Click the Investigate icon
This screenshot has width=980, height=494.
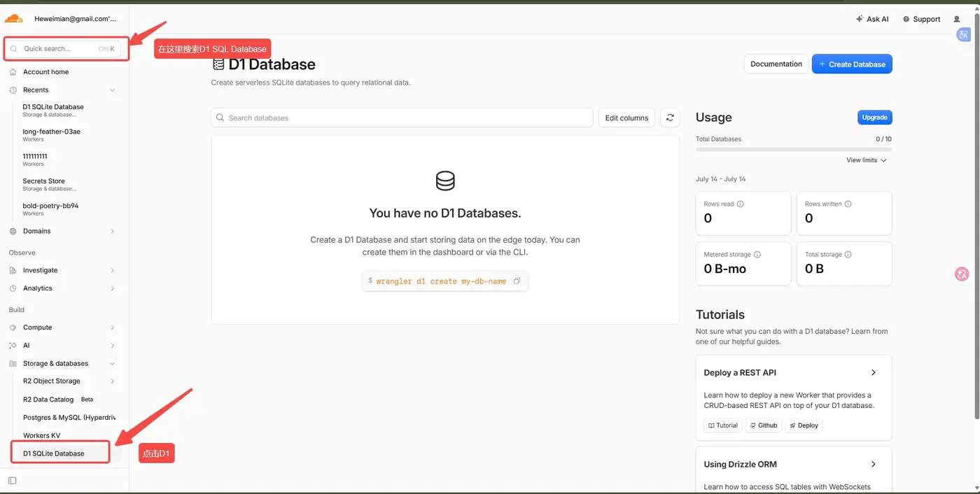pyautogui.click(x=13, y=270)
